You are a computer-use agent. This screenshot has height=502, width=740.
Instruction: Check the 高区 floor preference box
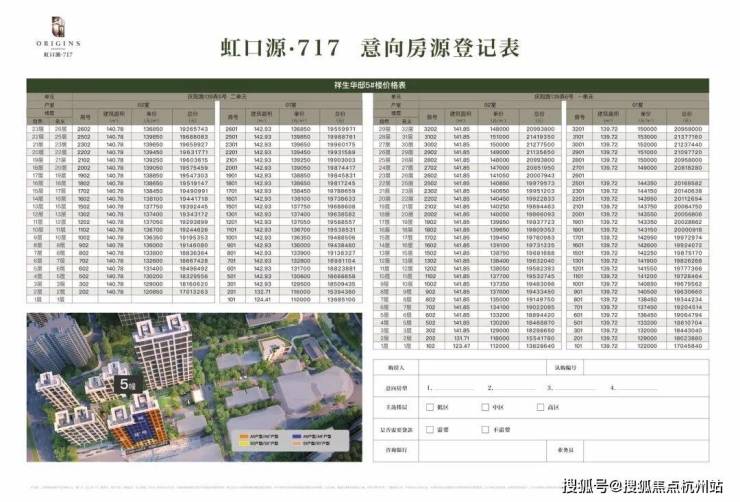[x=540, y=407]
